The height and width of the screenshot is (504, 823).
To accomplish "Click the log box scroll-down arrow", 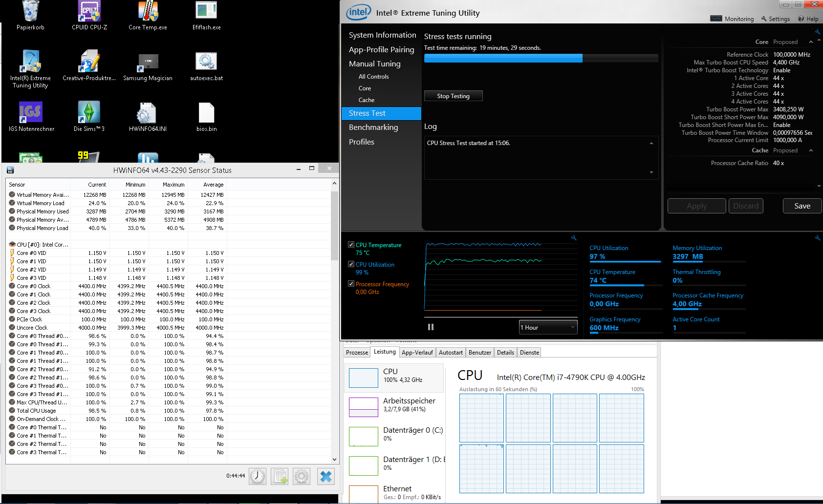I will 651,172.
